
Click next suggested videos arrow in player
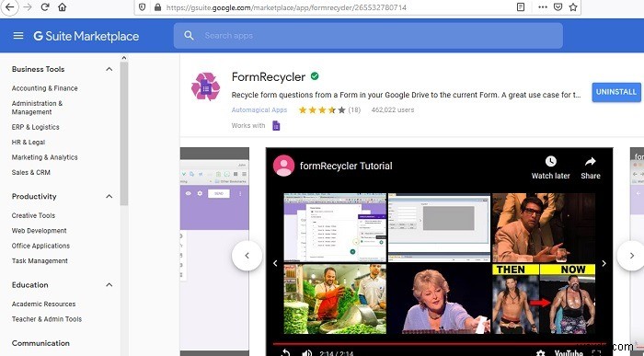604,263
